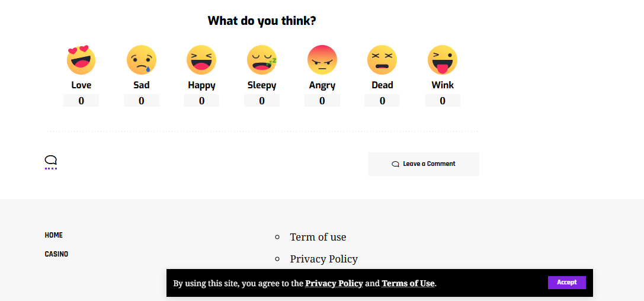
Task: Click the Love heart-eyes emoji
Action: click(x=81, y=60)
